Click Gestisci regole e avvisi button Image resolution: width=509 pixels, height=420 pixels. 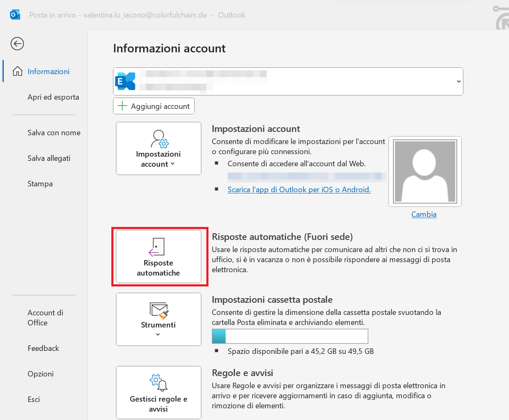[159, 392]
